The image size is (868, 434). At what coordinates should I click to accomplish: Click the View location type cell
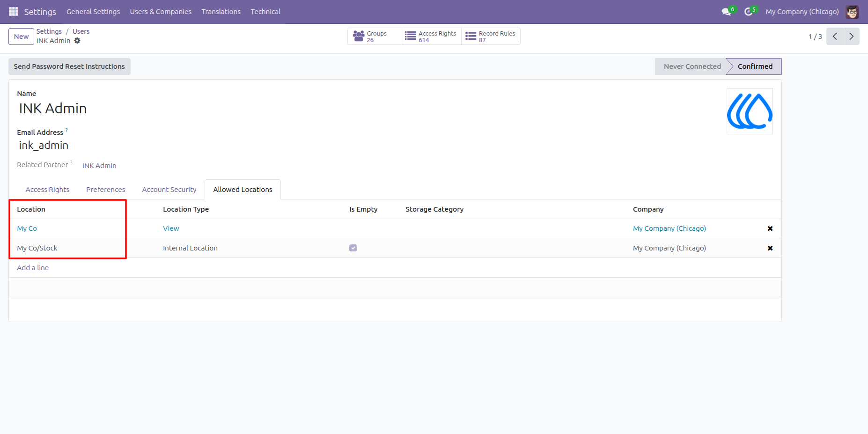[171, 228]
